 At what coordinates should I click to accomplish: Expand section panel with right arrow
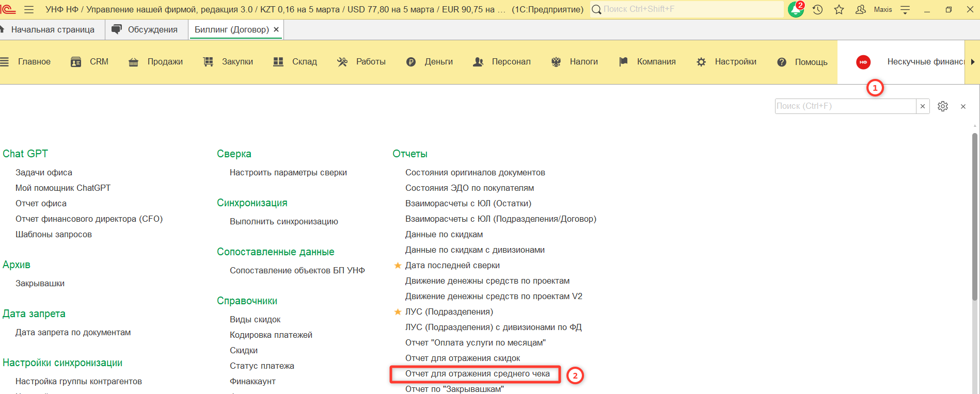973,62
